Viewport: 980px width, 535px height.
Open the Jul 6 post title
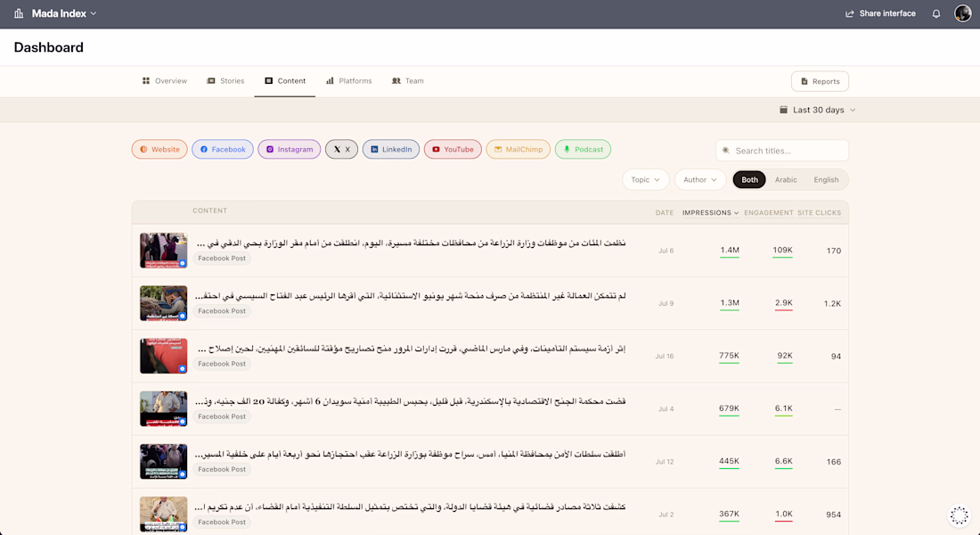[x=411, y=243]
